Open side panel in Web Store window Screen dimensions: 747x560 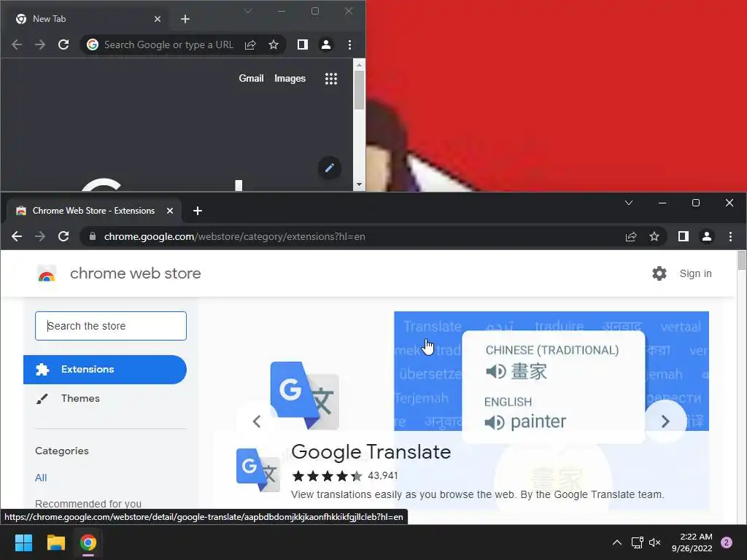pos(683,236)
